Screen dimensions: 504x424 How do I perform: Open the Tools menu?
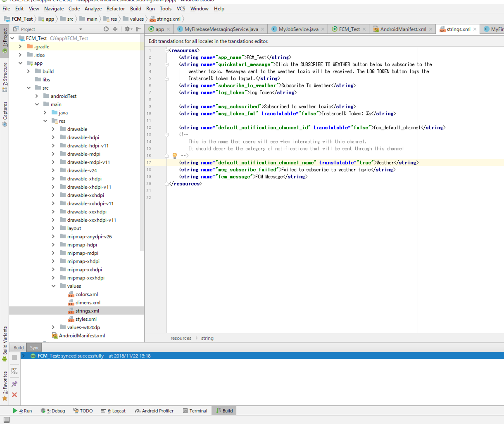(x=166, y=8)
